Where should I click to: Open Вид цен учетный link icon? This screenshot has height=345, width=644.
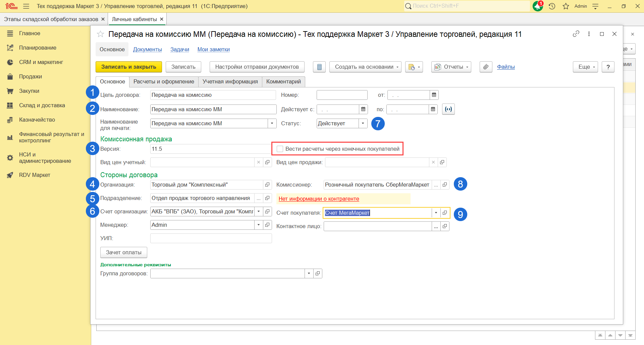point(267,162)
